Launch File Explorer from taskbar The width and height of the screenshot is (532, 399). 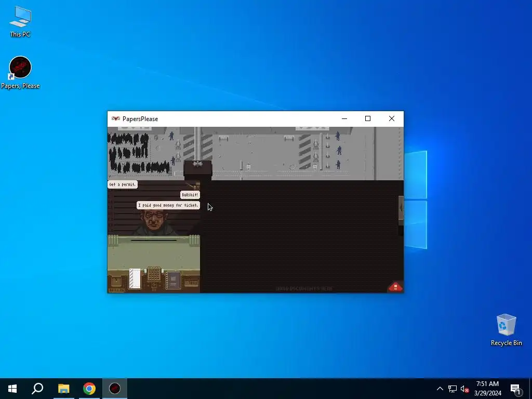(x=63, y=389)
